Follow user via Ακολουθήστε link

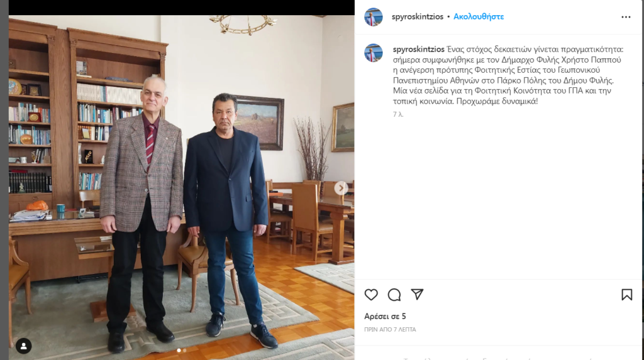479,17
